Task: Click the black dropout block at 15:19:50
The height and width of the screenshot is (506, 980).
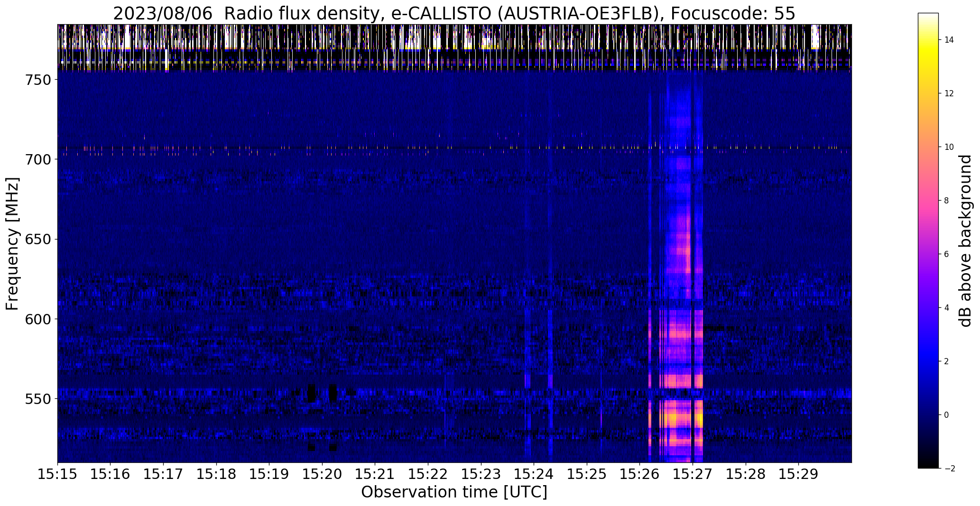Action: [311, 393]
